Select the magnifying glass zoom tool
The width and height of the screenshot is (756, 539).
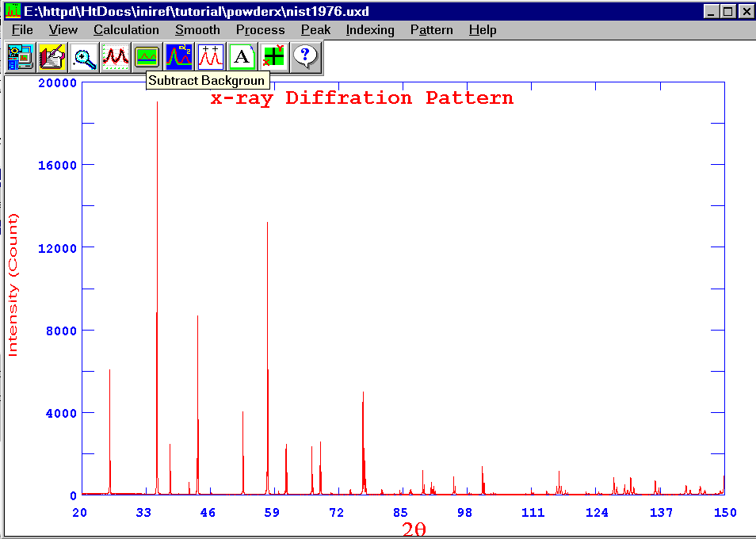click(83, 56)
